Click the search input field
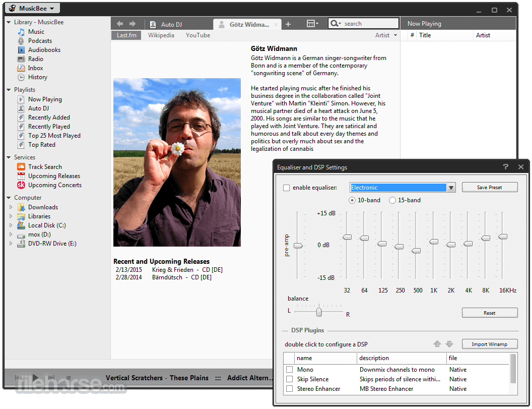The height and width of the screenshot is (409, 532). tap(364, 23)
